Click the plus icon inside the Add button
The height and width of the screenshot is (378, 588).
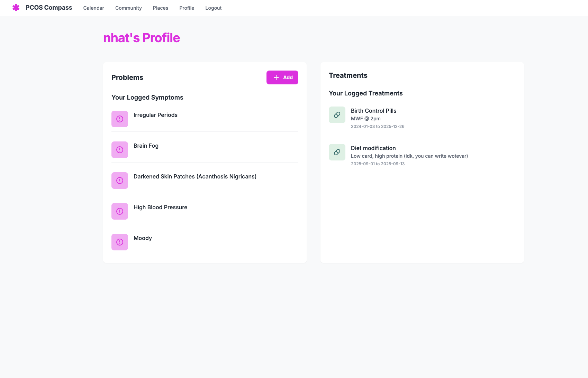(276, 77)
